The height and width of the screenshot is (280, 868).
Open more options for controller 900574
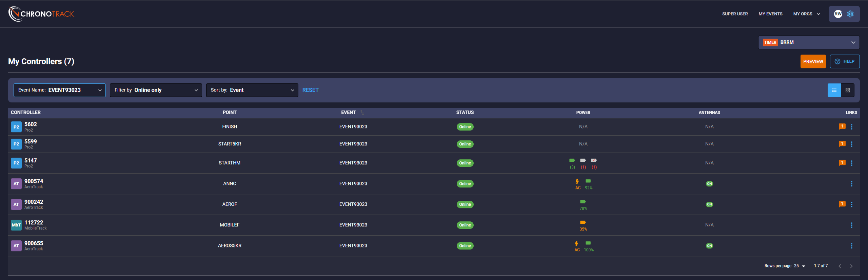coord(851,184)
